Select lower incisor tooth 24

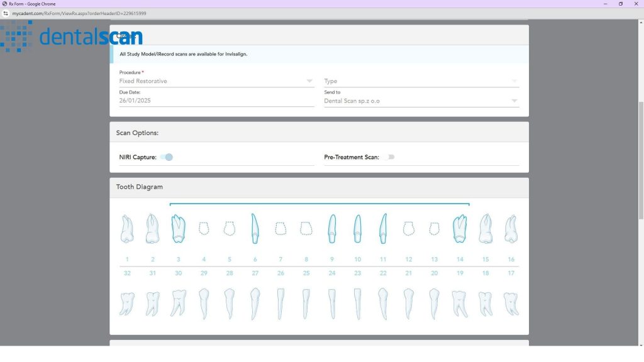point(332,304)
